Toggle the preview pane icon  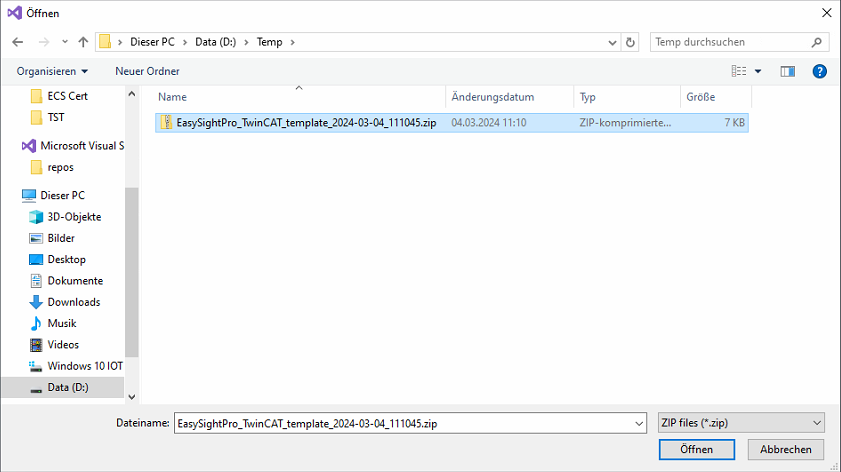click(787, 71)
